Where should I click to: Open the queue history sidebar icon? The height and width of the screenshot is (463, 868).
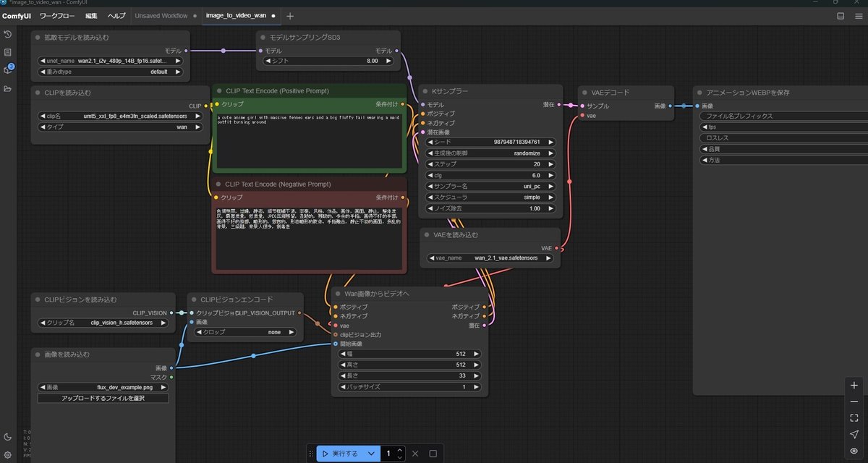coord(8,34)
